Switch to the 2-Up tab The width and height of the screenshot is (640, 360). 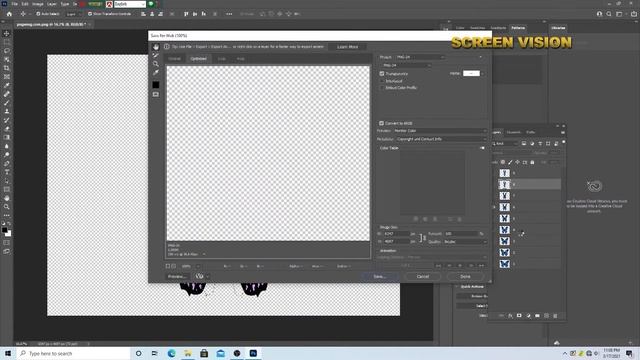pos(222,59)
